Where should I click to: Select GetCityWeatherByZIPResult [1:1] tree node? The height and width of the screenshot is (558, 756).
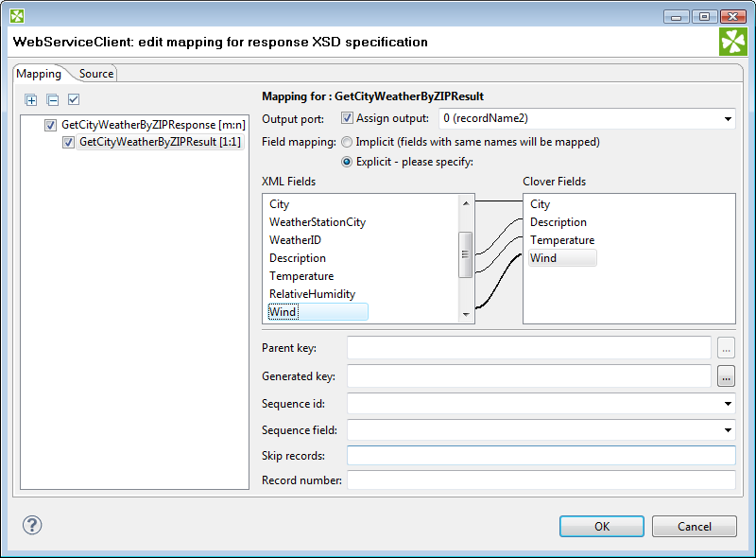point(160,142)
